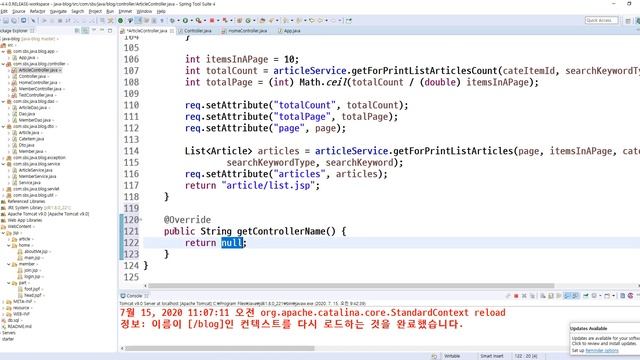Screen dimensions: 640x360
Task: Click the green Run toolbar icon
Action: pos(185,20)
